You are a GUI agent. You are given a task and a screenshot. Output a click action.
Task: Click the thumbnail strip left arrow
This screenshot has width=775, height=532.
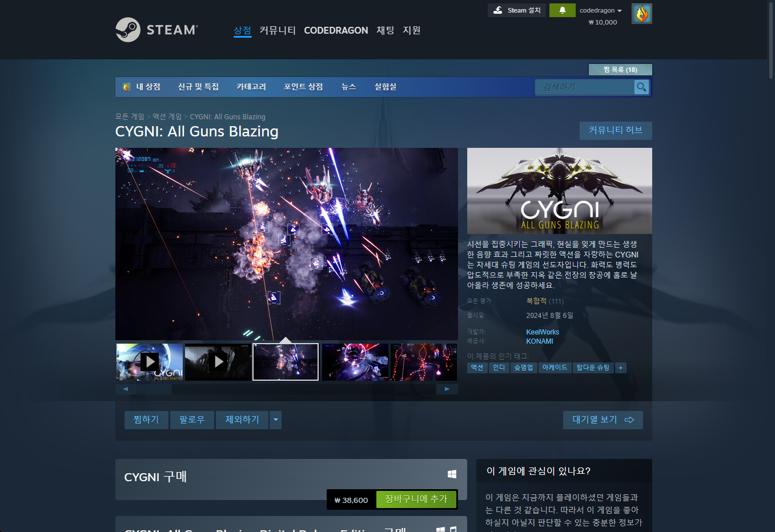126,389
